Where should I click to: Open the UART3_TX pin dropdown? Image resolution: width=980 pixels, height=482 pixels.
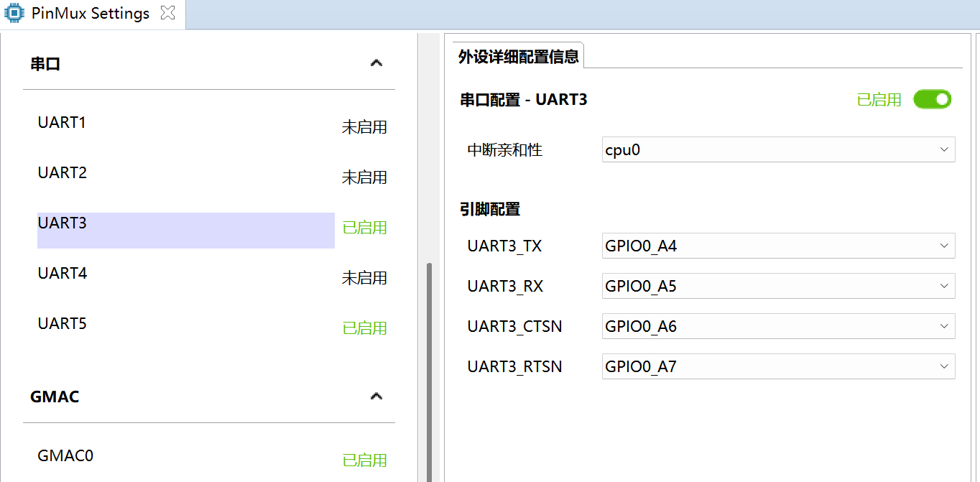tap(779, 246)
